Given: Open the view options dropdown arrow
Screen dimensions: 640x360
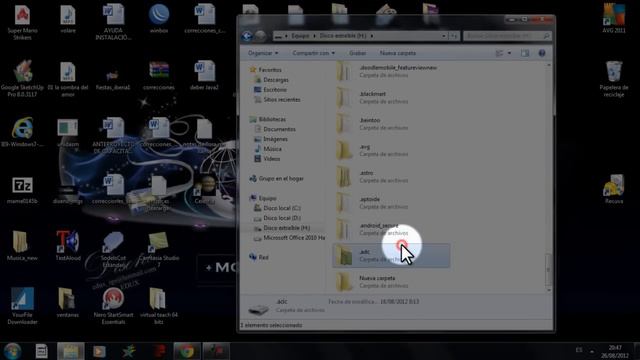Looking at the screenshot, I should click(x=509, y=53).
